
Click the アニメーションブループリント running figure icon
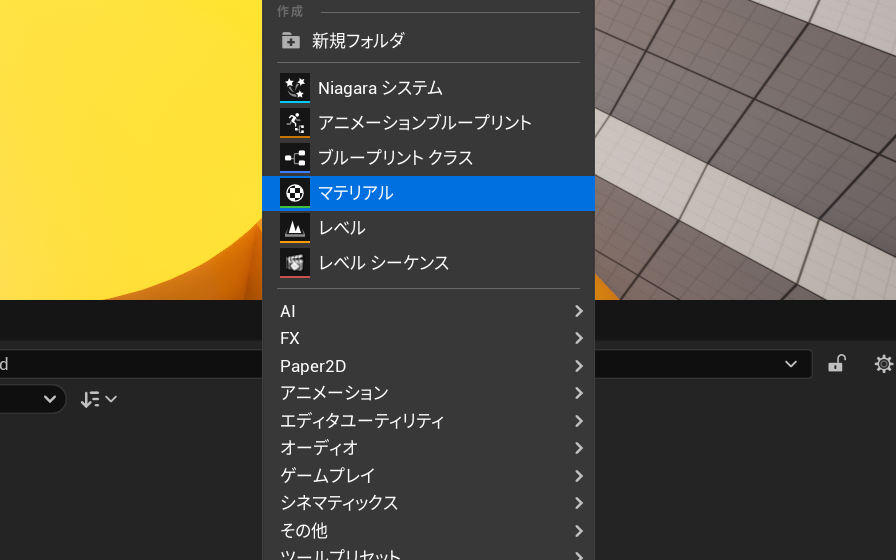pos(295,123)
